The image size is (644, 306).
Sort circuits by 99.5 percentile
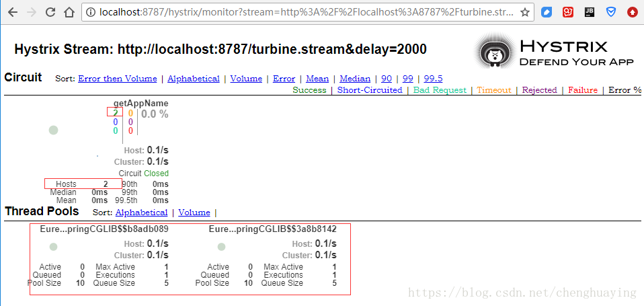(434, 79)
